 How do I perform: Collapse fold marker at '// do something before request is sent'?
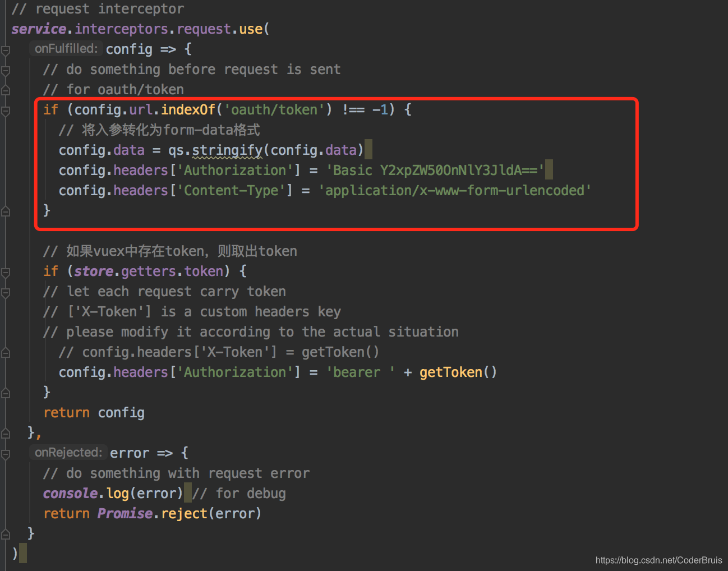pos(6,71)
